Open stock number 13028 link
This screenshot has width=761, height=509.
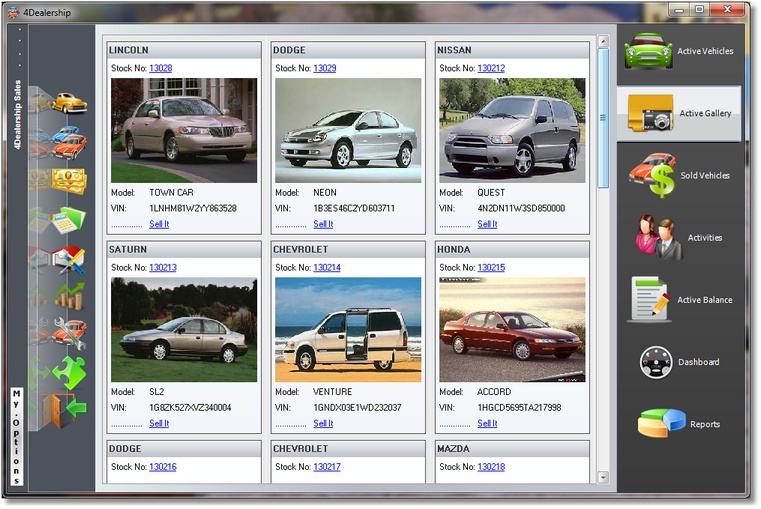160,69
